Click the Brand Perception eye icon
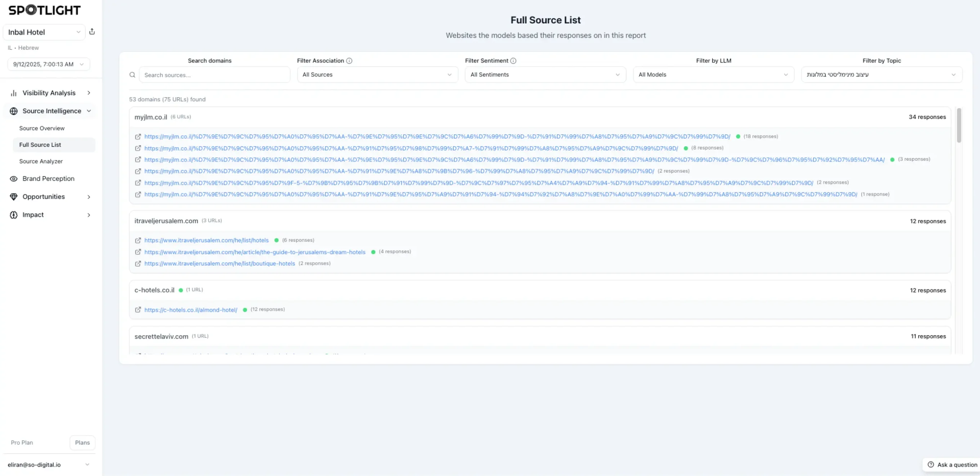The image size is (980, 476). [14, 179]
